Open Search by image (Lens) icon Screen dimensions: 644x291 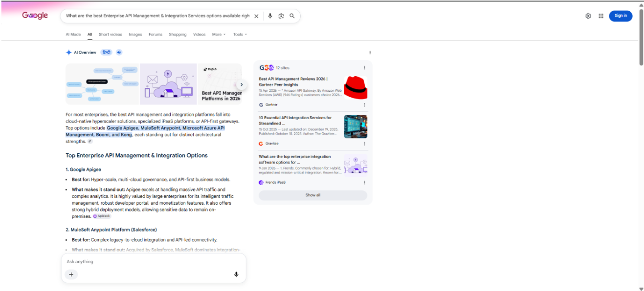pos(281,16)
